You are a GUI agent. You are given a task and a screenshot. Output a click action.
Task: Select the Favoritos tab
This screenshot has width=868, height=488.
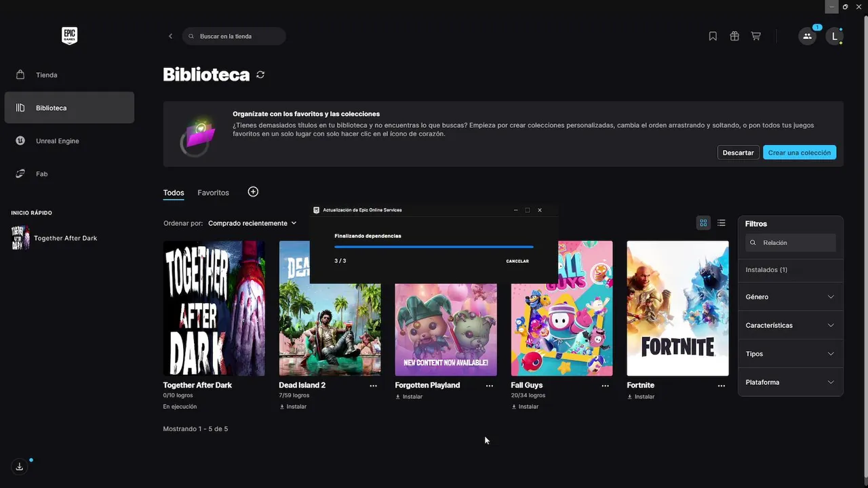(x=213, y=192)
